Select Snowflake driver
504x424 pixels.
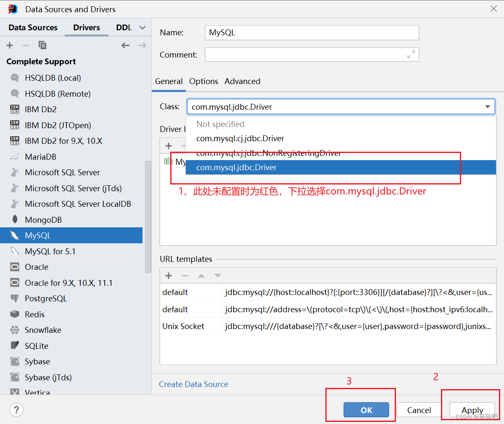71,330
